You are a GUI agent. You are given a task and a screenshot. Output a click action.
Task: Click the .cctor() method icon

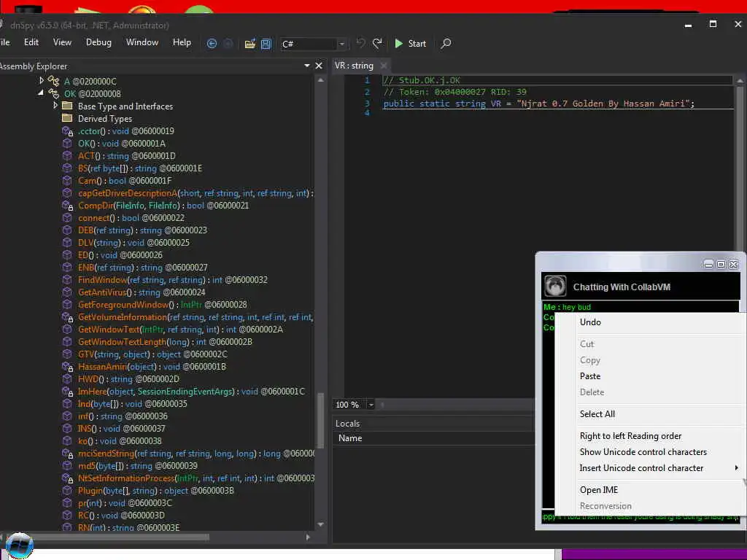pyautogui.click(x=67, y=131)
